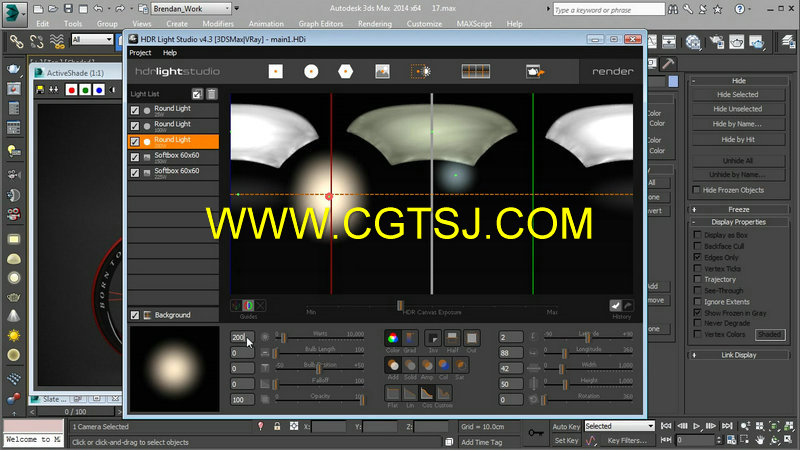Image resolution: width=800 pixels, height=450 pixels.
Task: Open the All selection filter dropdown
Action: pyautogui.click(x=92, y=39)
